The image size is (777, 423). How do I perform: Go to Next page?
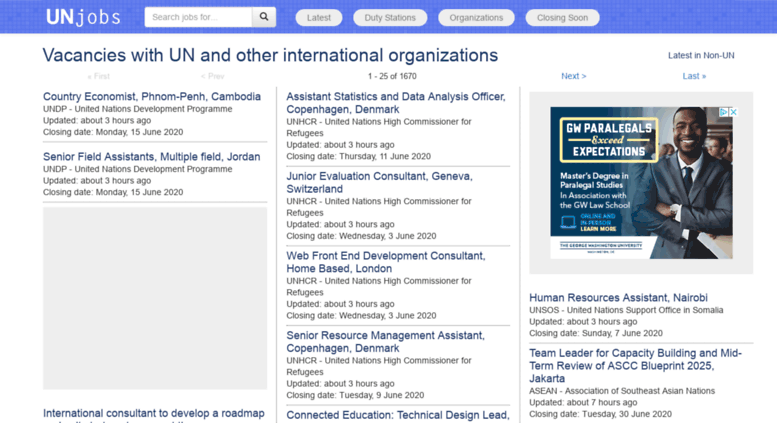click(573, 76)
